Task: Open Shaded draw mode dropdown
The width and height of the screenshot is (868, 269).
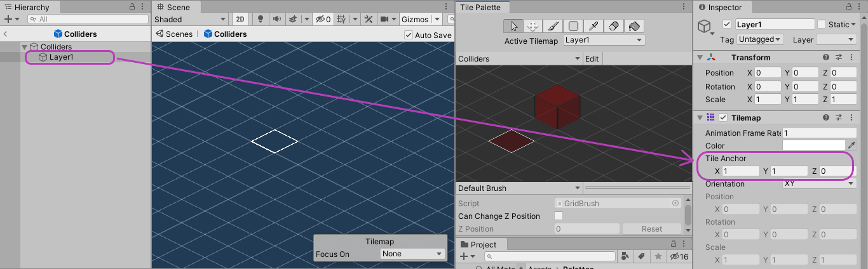Action: pyautogui.click(x=190, y=20)
